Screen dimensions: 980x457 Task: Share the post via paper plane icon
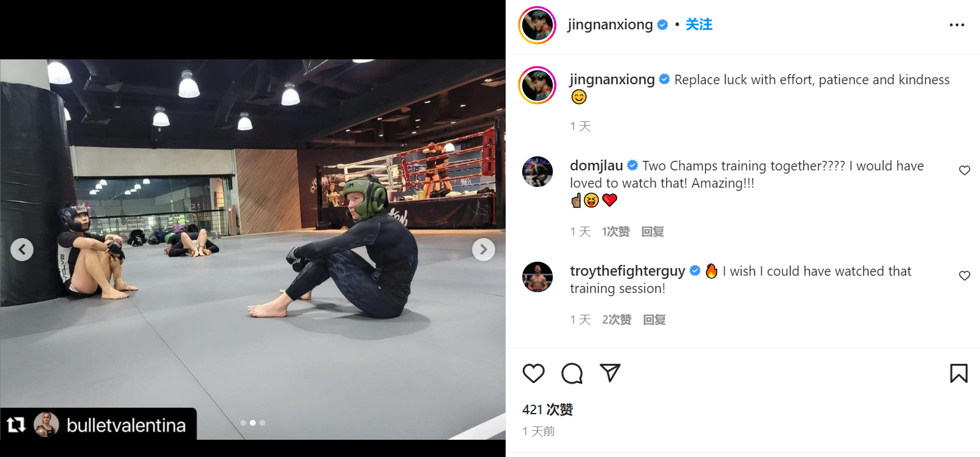point(610,373)
